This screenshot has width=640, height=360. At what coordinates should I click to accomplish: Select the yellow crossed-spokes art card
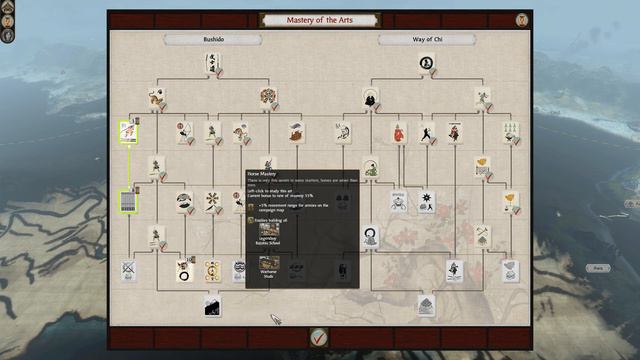213,202
